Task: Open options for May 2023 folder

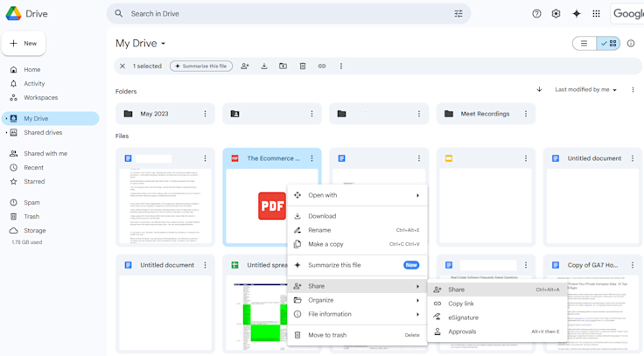Action: point(205,114)
